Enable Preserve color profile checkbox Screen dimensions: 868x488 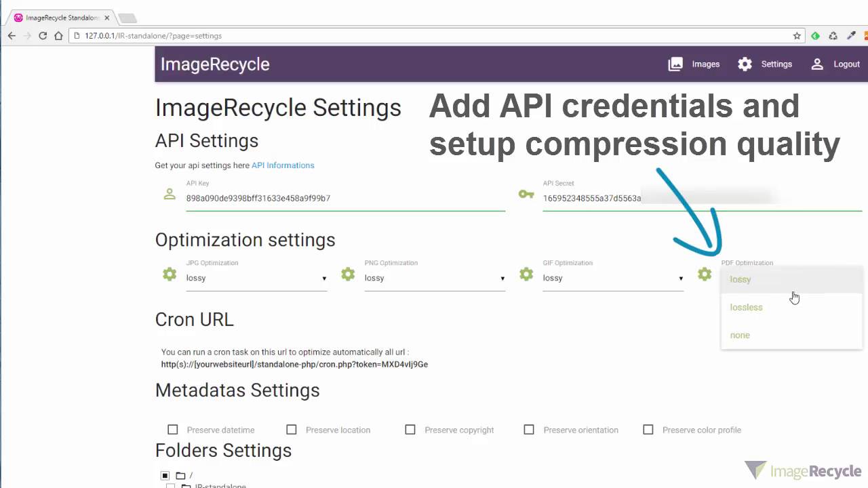click(x=648, y=430)
